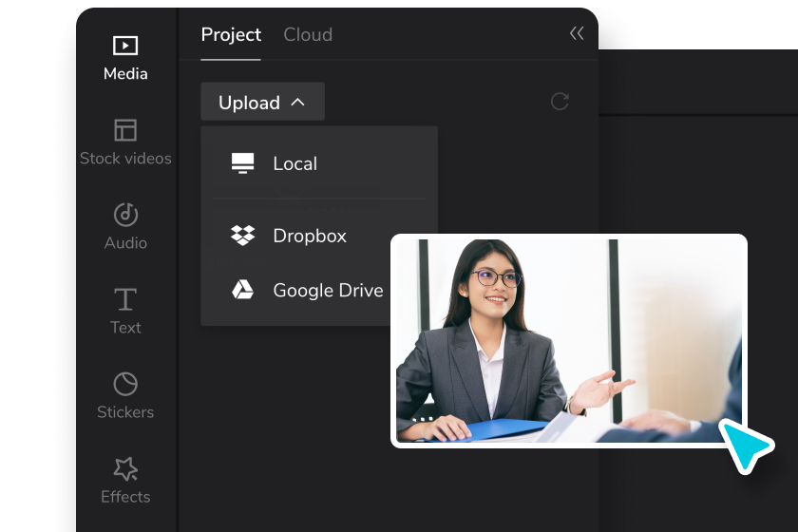Choose Dropbox text in the upload menu

[x=310, y=236]
